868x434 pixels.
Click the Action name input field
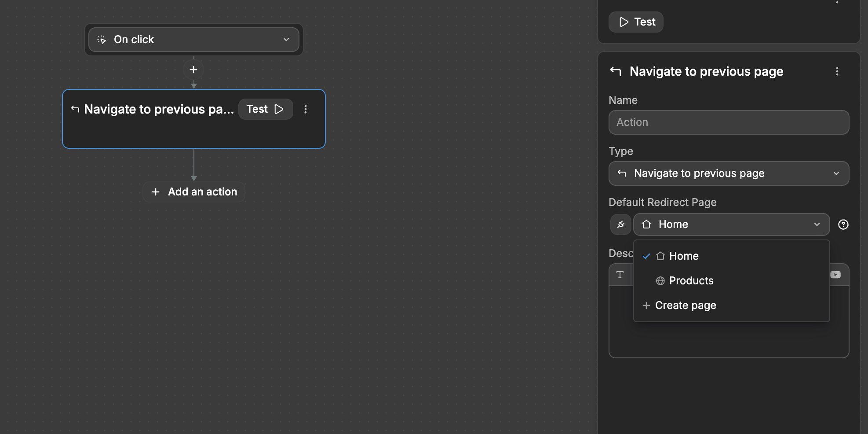pyautogui.click(x=729, y=122)
